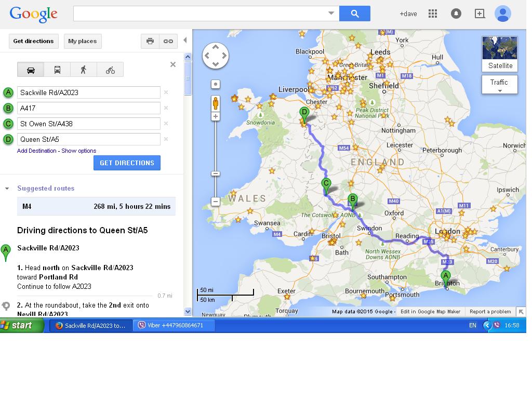Collapse Suggested routes section
Image resolution: width=532 pixels, height=399 pixels.
pyautogui.click(x=7, y=189)
